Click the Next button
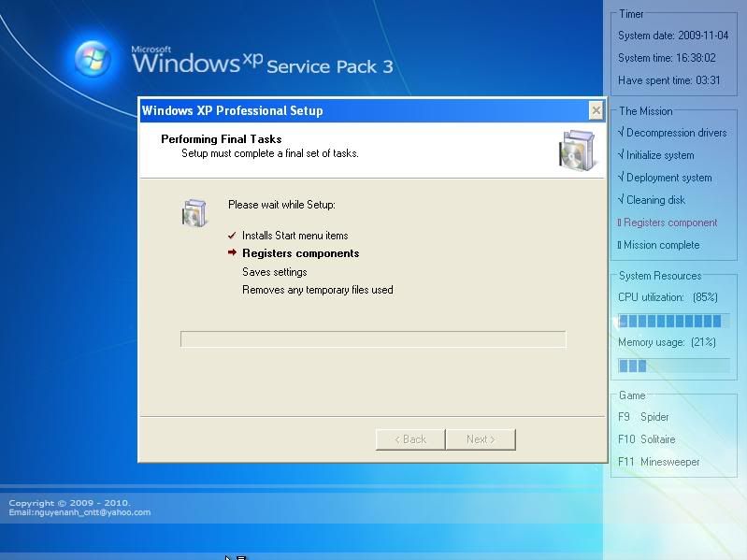747x560 pixels. 481,439
